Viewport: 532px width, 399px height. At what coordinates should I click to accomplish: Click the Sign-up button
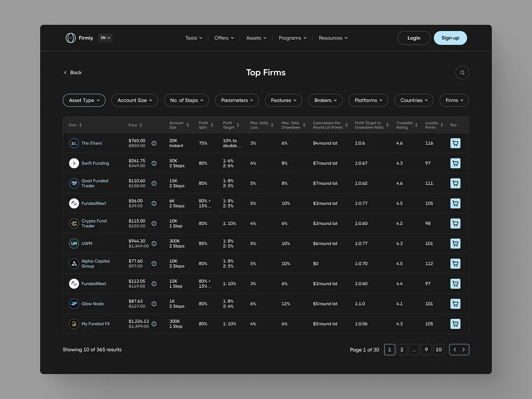(x=450, y=38)
